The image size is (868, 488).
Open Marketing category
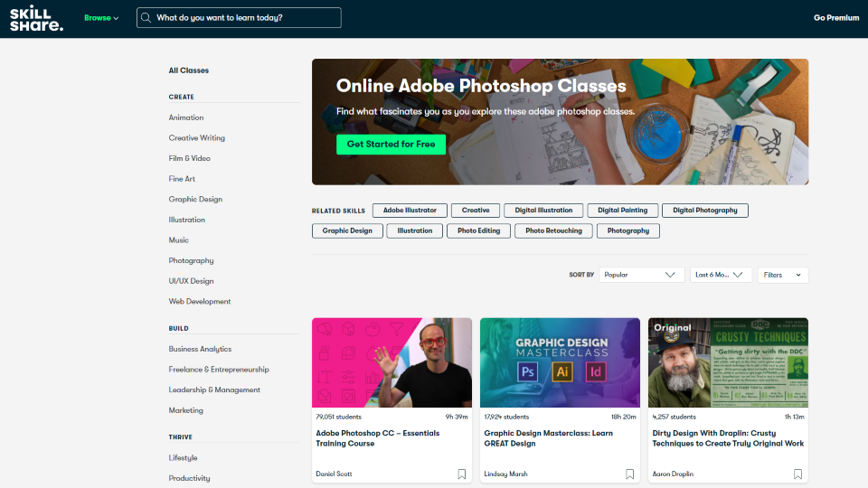tap(185, 410)
